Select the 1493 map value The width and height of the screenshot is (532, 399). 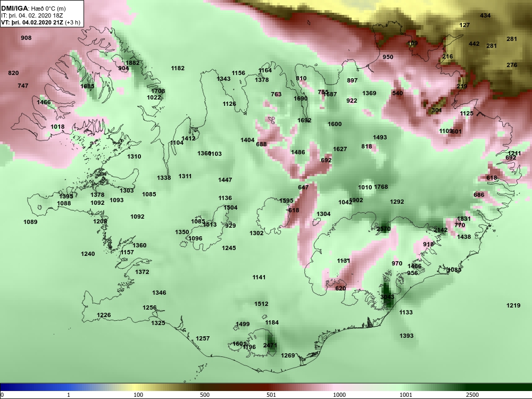click(x=380, y=137)
